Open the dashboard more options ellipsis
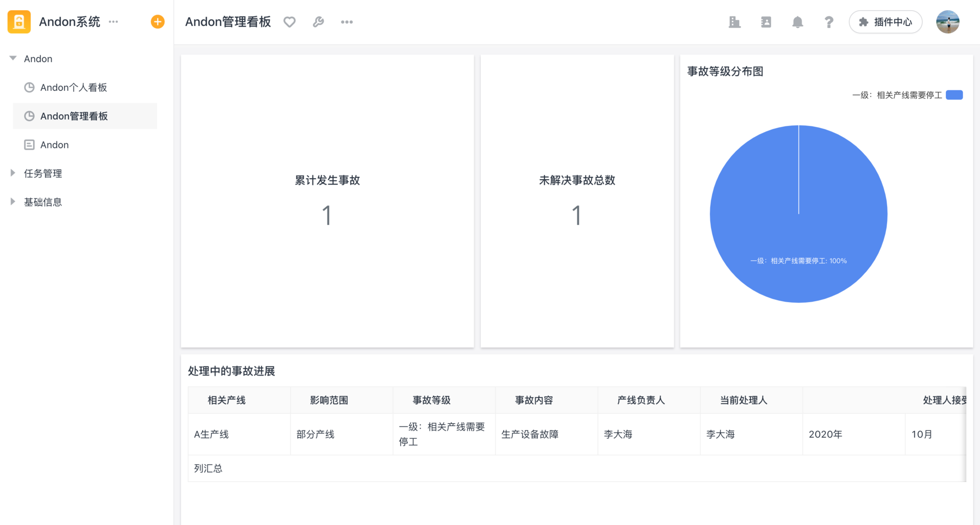The width and height of the screenshot is (980, 525). (347, 22)
